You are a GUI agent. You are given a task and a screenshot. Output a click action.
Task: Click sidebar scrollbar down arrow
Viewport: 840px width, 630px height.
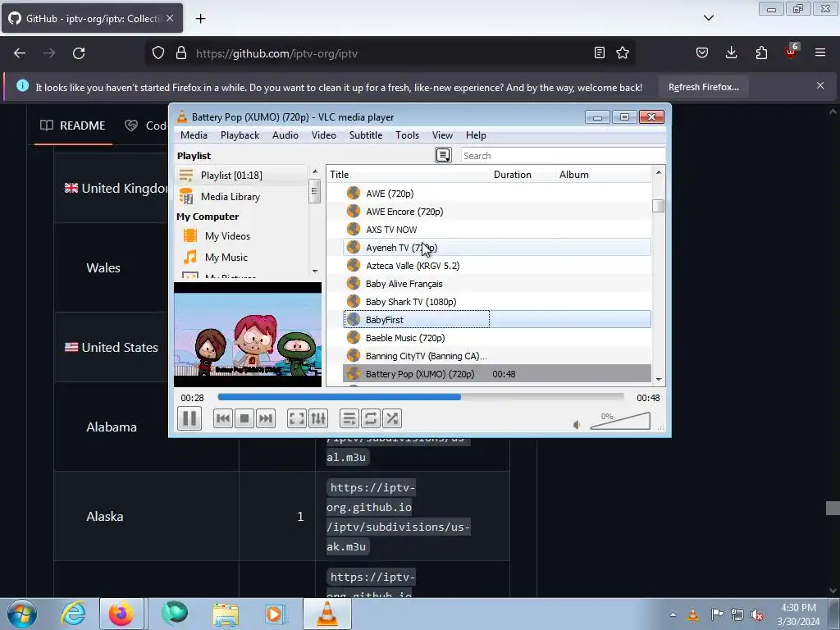315,271
